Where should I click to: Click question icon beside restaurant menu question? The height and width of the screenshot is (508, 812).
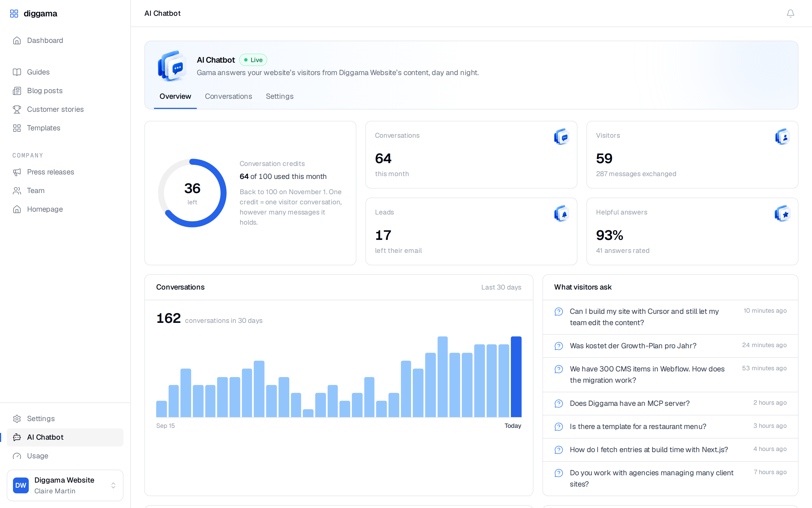point(559,426)
